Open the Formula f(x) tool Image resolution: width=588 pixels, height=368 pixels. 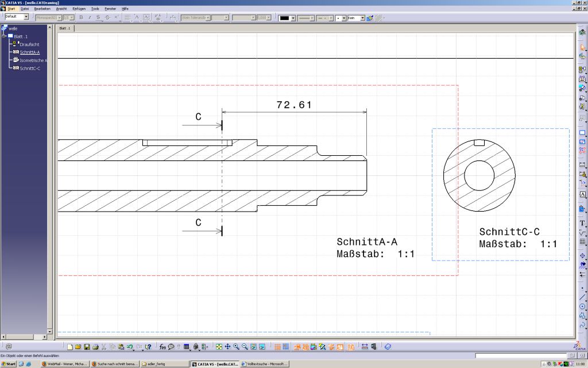point(163,347)
